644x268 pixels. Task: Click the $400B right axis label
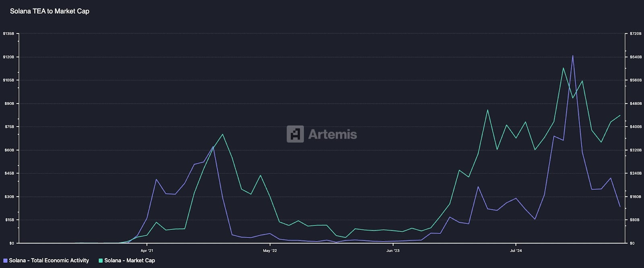(x=636, y=127)
